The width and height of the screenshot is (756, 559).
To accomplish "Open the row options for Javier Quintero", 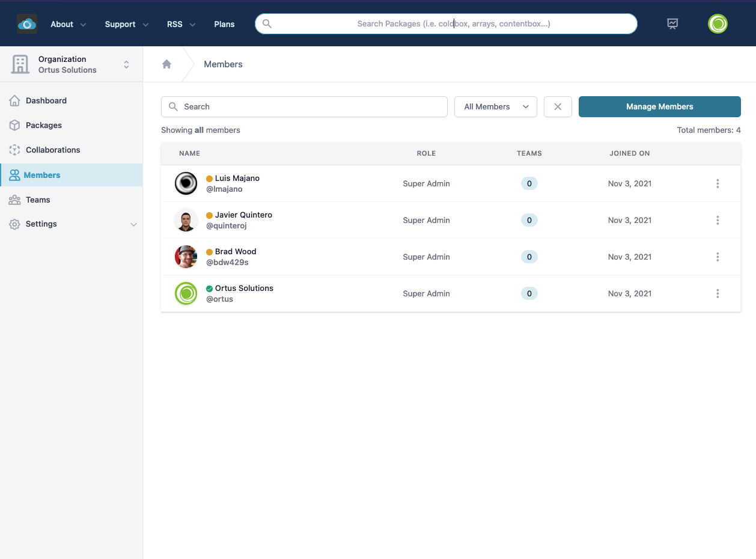I will pyautogui.click(x=718, y=221).
